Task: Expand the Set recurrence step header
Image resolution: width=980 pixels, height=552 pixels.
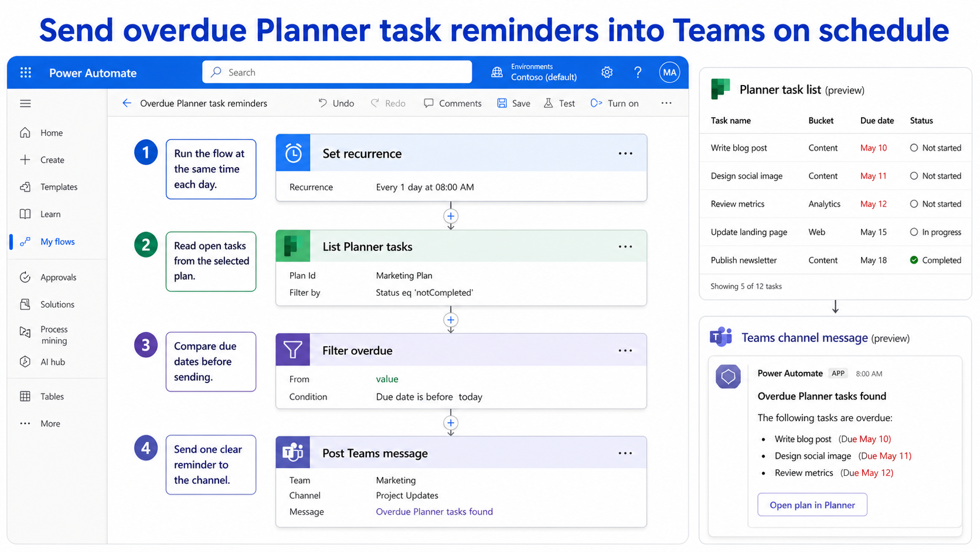Action: tap(461, 153)
